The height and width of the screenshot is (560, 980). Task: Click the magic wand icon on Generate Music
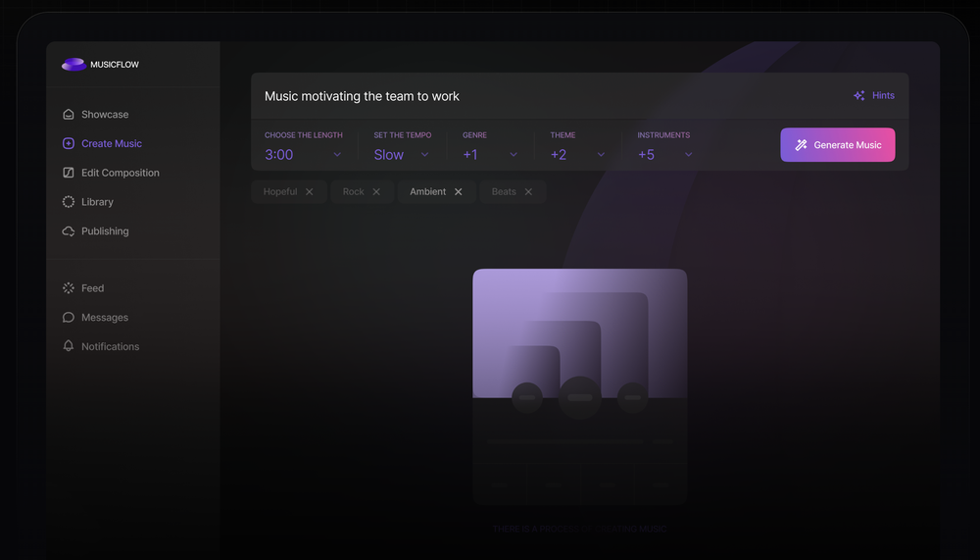[x=802, y=145]
